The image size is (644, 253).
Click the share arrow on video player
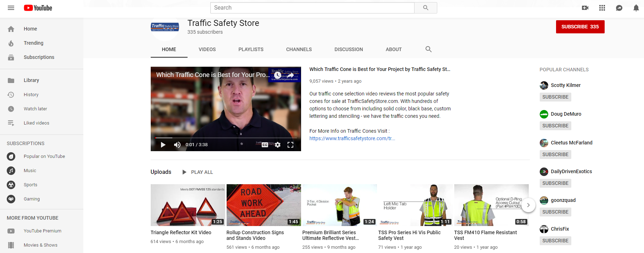click(290, 75)
